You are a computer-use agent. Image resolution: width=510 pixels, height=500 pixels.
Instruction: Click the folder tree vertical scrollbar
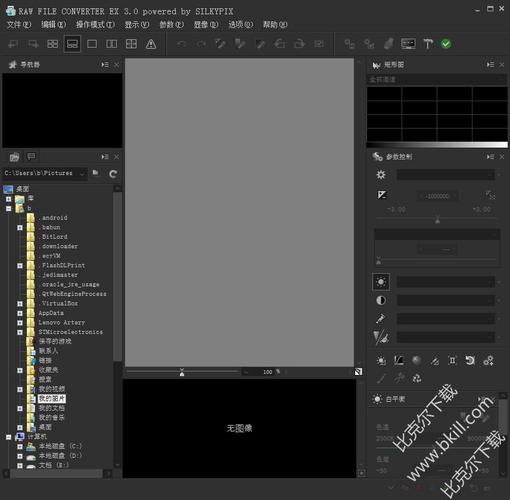[x=117, y=277]
